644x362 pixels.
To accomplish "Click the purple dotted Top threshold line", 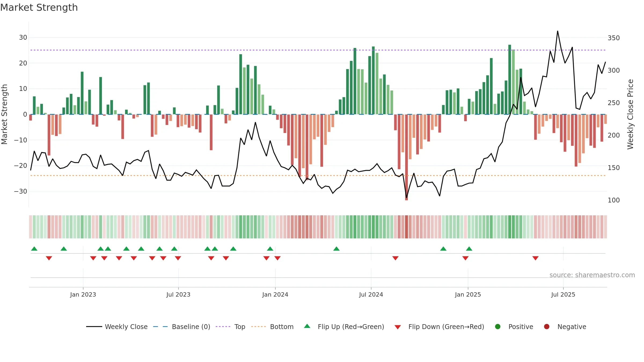I will 318,50.
